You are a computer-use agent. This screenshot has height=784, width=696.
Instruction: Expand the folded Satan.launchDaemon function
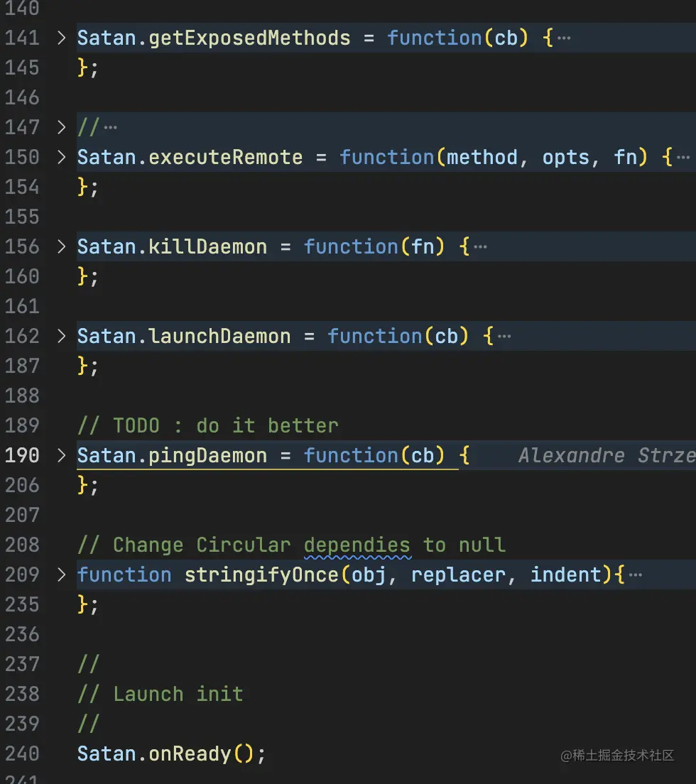pos(61,336)
